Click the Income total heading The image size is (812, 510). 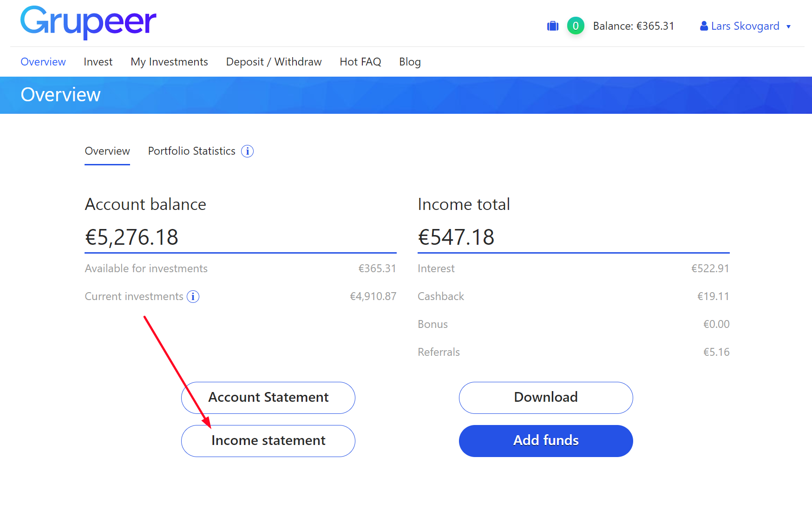click(x=464, y=204)
